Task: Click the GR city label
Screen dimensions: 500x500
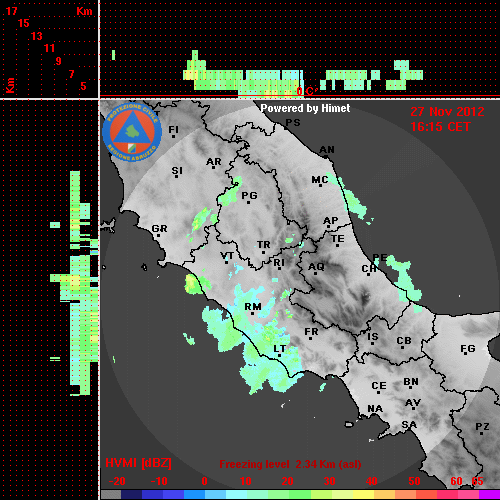Action: [159, 229]
